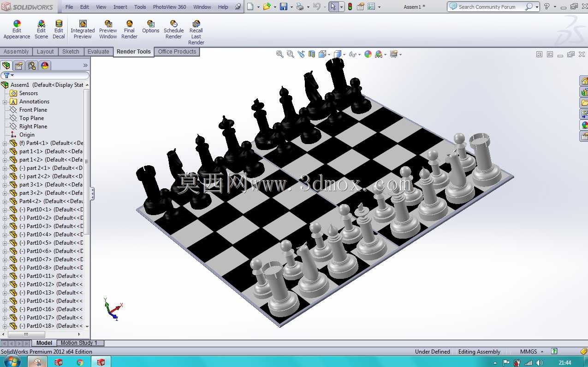Click the Undo arrow icon
The image size is (588, 367).
pyautogui.click(x=316, y=6)
